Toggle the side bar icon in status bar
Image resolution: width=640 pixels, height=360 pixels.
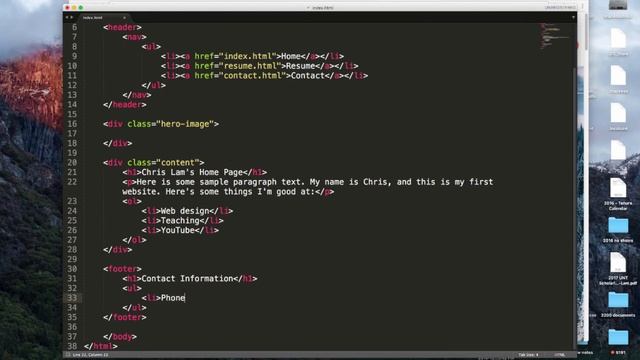(68, 355)
